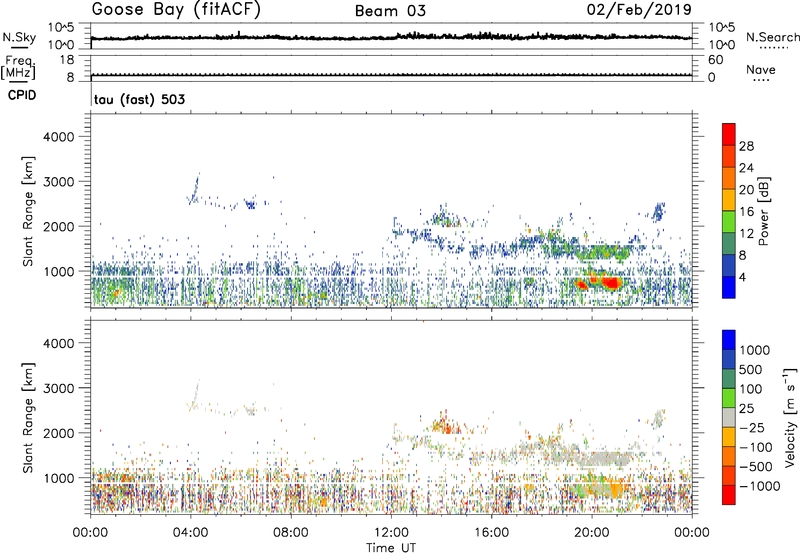Image resolution: width=800 pixels, height=554 pixels.
Task: Select the gray Velocity colorbar segment between 25 and -25
Action: 729,417
